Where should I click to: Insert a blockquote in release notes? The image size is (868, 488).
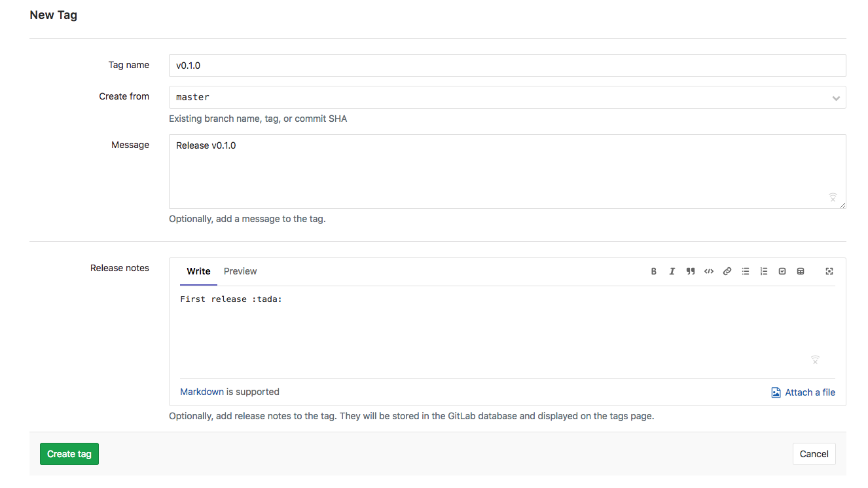click(x=690, y=271)
